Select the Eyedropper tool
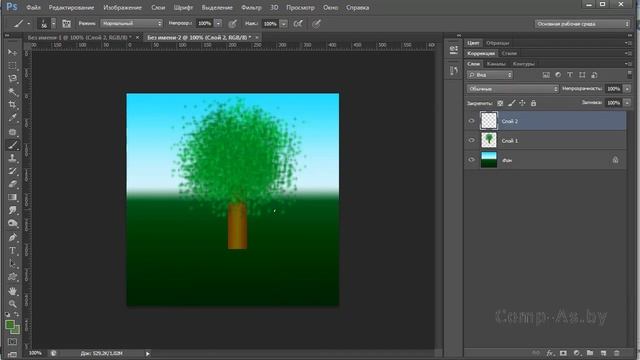This screenshot has height=360, width=640. point(12,118)
